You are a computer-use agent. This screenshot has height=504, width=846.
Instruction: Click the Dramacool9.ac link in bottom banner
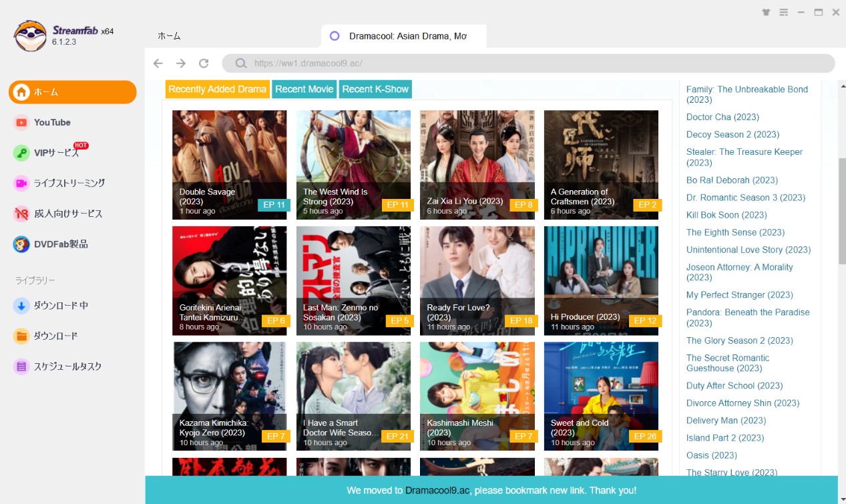pos(437,491)
